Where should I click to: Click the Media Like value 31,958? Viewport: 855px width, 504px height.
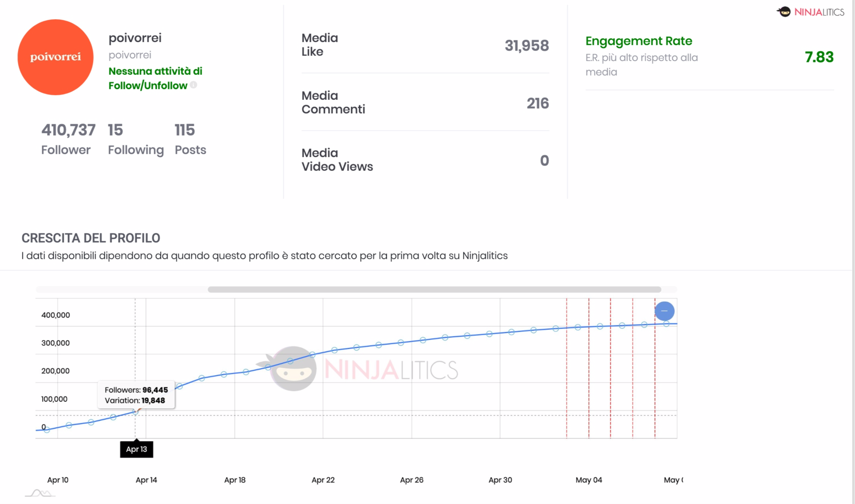[527, 46]
